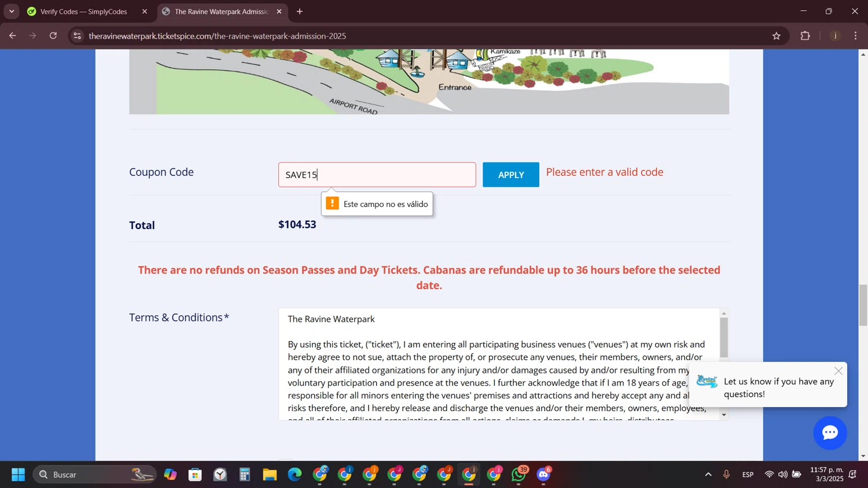Click the page vertical scrollbar thumb
The height and width of the screenshot is (488, 868).
point(863,305)
